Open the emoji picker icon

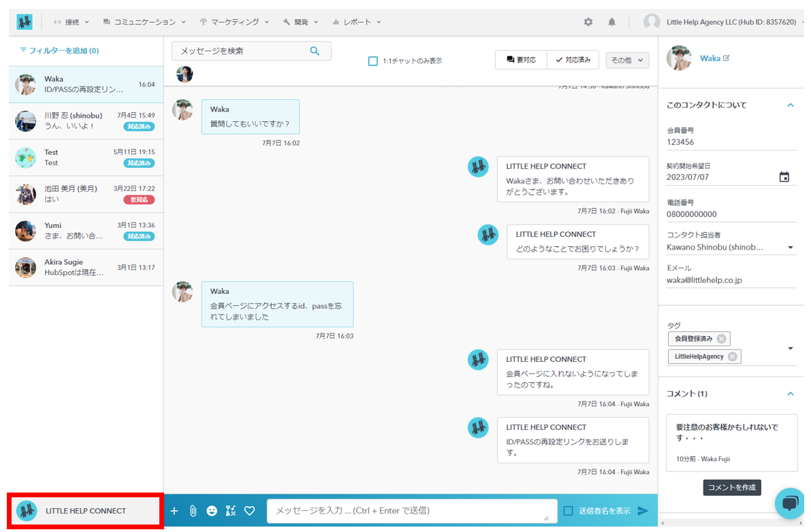[212, 511]
